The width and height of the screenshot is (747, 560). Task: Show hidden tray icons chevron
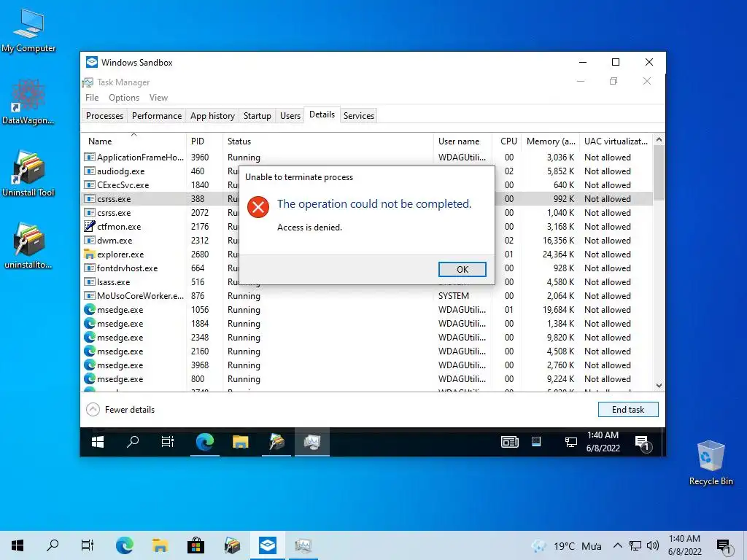click(617, 545)
